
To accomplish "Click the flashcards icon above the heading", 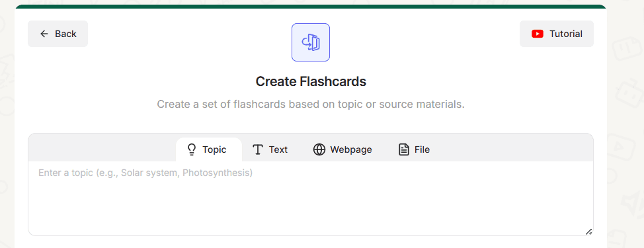I will pyautogui.click(x=311, y=42).
